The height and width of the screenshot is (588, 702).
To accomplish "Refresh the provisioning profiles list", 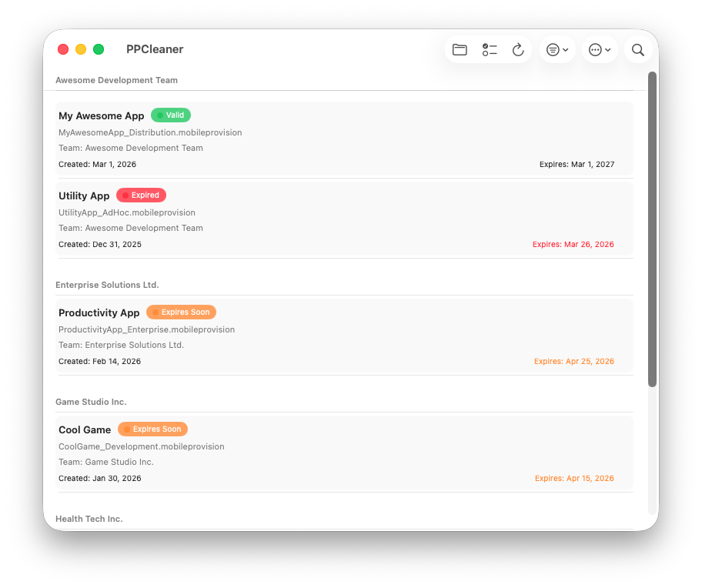I will point(518,50).
